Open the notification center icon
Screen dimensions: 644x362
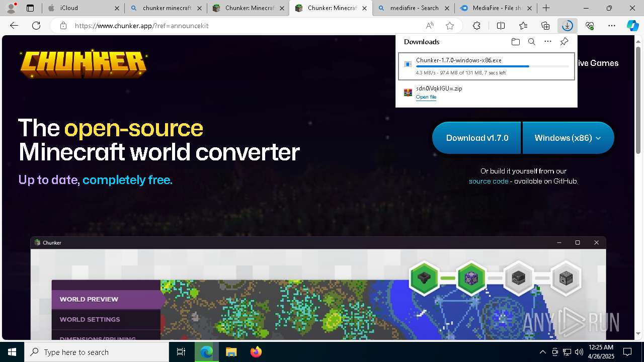(627, 352)
